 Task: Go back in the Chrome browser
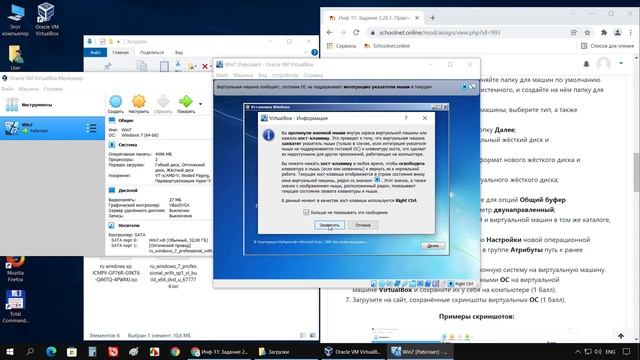(x=330, y=32)
